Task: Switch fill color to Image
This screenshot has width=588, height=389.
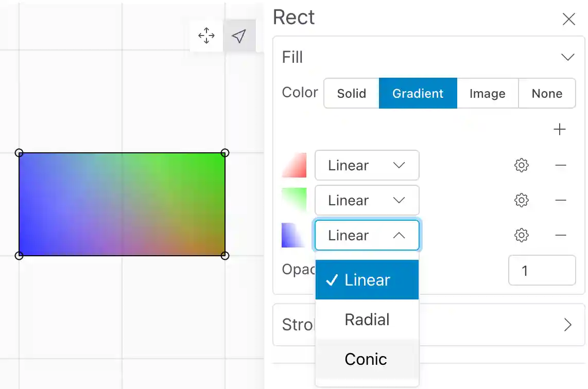Action: [487, 93]
